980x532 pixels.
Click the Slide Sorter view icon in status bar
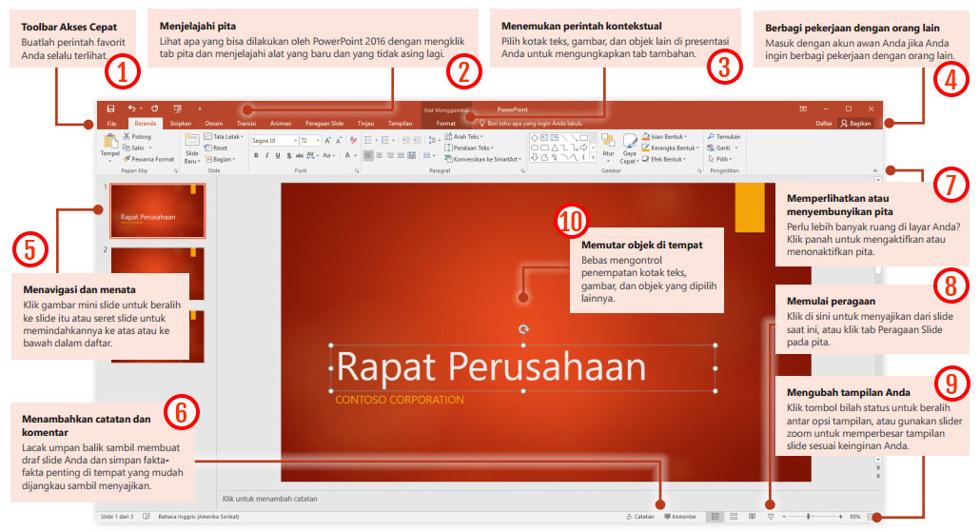tap(734, 517)
